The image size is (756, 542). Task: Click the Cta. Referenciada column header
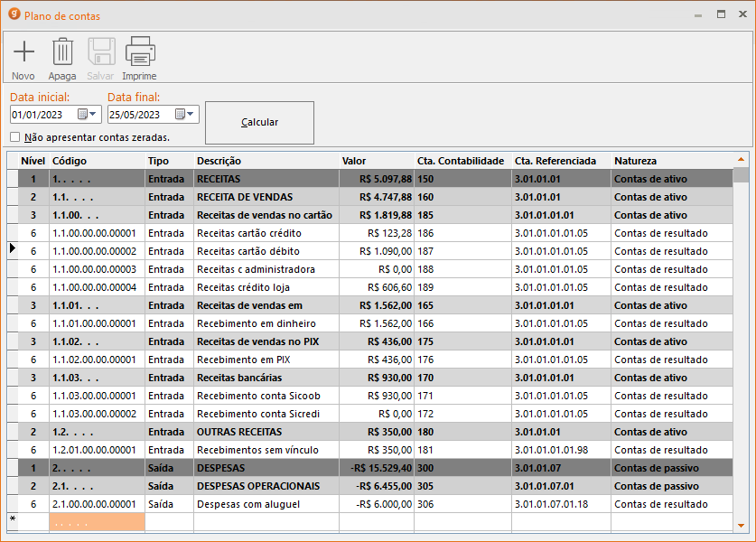click(x=562, y=161)
